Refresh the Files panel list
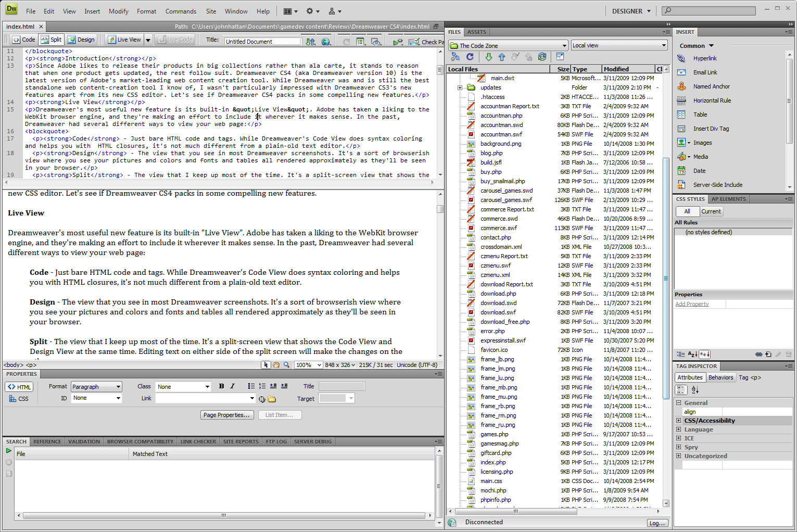The height and width of the screenshot is (532, 797). point(470,57)
